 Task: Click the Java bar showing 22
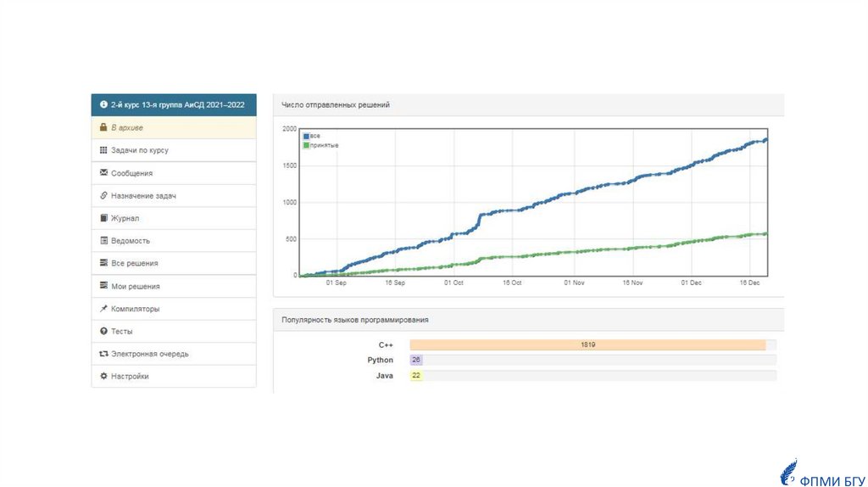tap(416, 375)
